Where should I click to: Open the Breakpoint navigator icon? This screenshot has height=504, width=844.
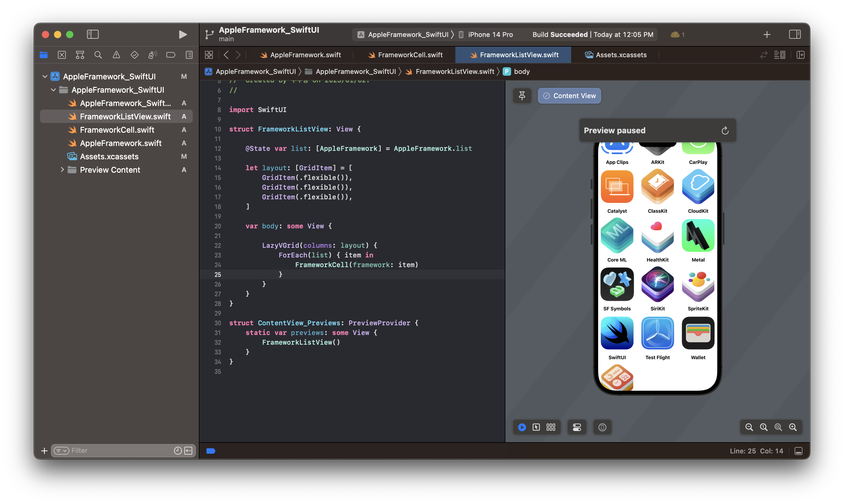pyautogui.click(x=171, y=55)
